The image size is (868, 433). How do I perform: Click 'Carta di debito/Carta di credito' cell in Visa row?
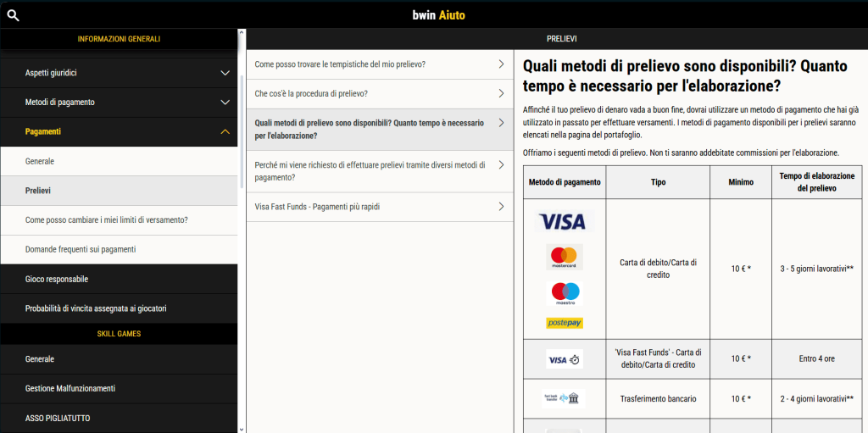tap(658, 269)
